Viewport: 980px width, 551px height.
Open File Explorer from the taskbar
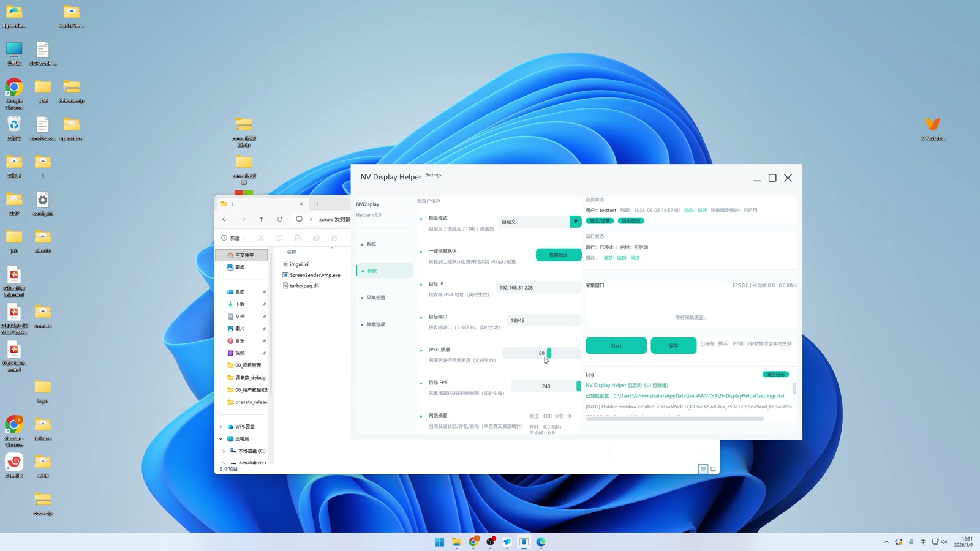[457, 542]
